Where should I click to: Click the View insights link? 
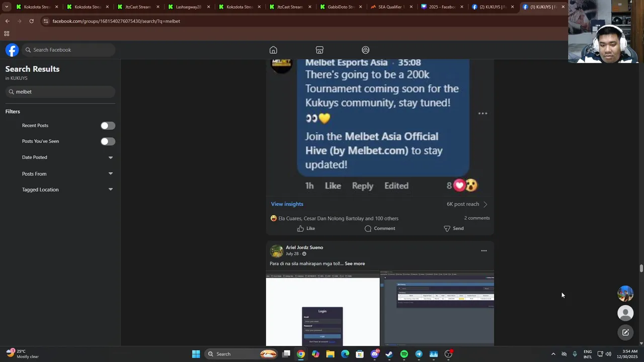pos(287,204)
